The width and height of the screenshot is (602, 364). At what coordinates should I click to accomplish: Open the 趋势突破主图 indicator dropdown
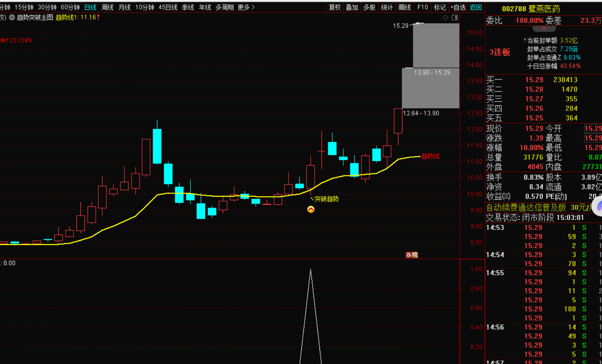[12, 18]
